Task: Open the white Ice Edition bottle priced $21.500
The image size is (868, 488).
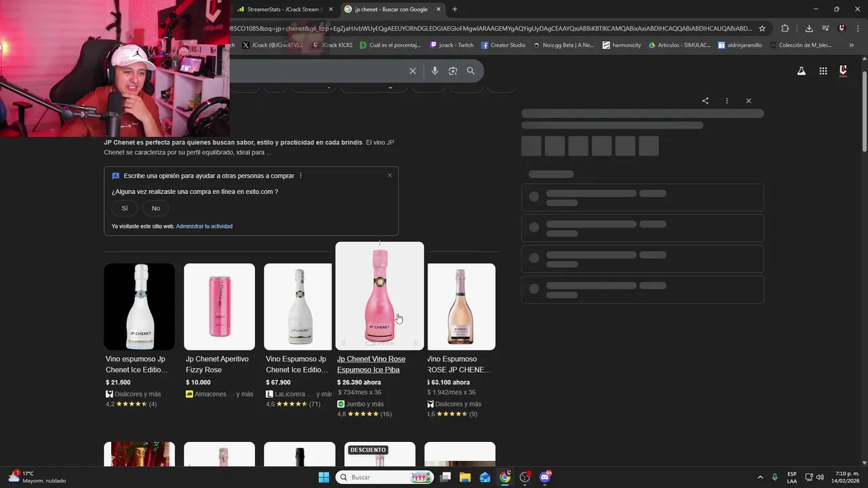Action: tap(140, 307)
